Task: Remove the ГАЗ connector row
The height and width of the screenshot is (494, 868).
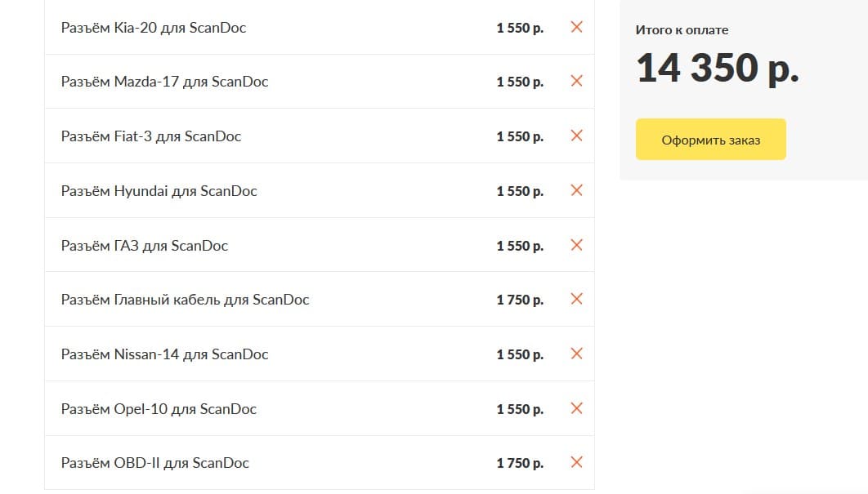Action: point(576,245)
